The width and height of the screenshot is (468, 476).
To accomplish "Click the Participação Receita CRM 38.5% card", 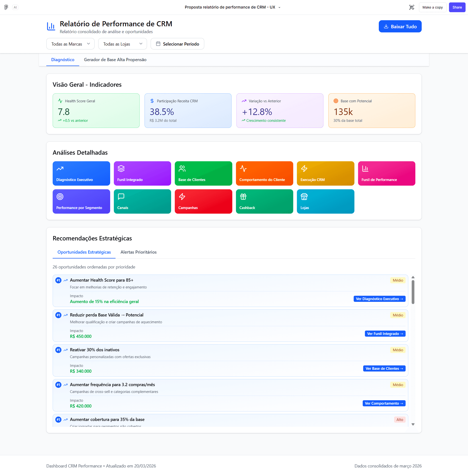I will pyautogui.click(x=188, y=111).
